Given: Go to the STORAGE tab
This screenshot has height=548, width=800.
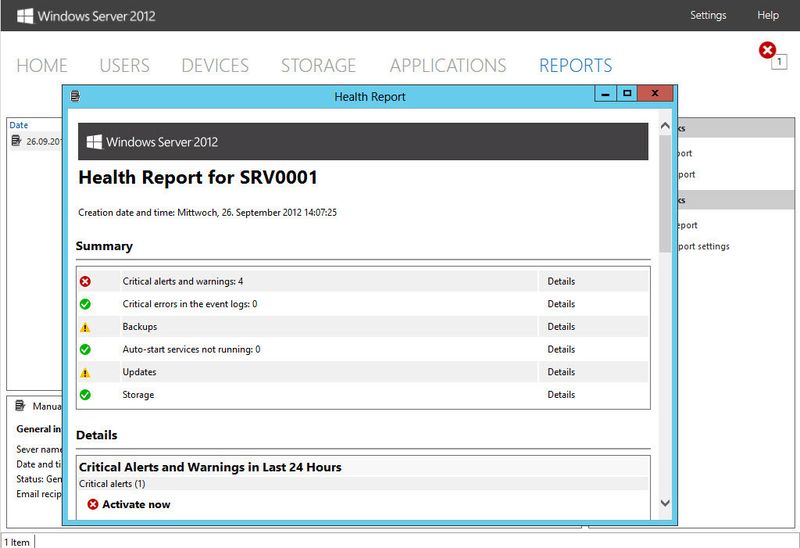Looking at the screenshot, I should (x=318, y=66).
